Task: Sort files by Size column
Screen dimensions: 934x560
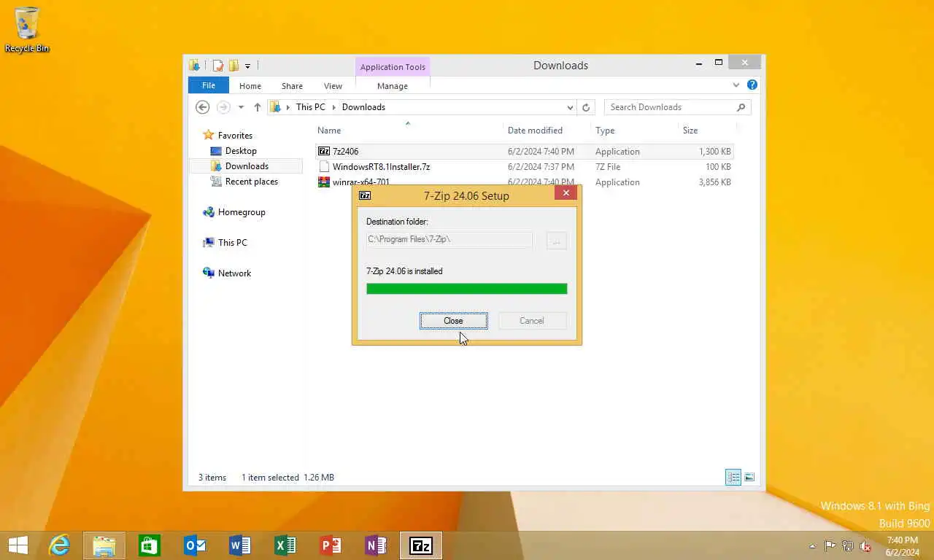Action: click(x=690, y=131)
